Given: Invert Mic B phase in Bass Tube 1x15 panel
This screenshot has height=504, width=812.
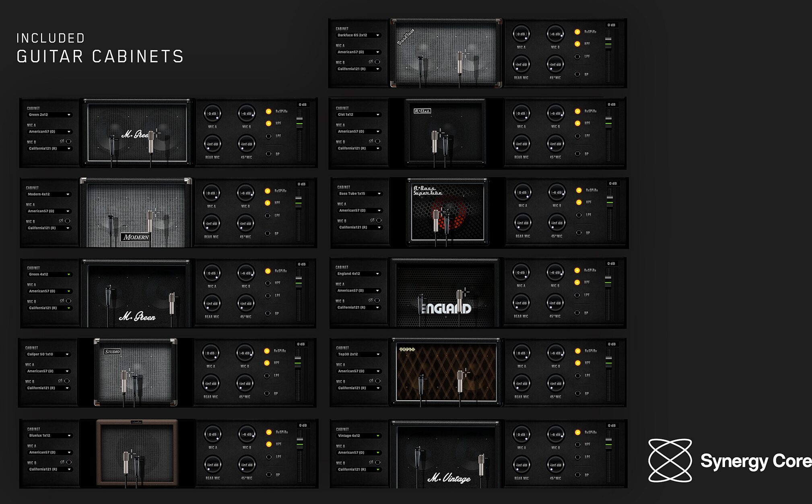Looking at the screenshot, I should [379, 220].
